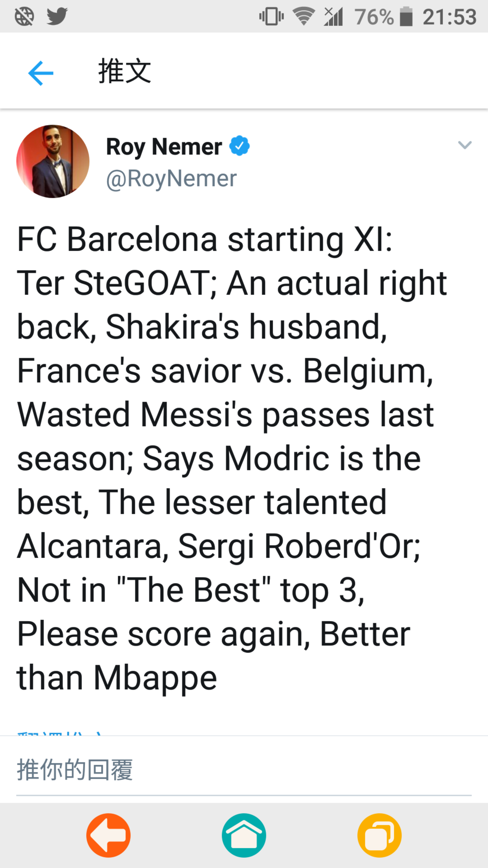Tap the yellow recent apps button
Screen dimensions: 488x868
(380, 835)
